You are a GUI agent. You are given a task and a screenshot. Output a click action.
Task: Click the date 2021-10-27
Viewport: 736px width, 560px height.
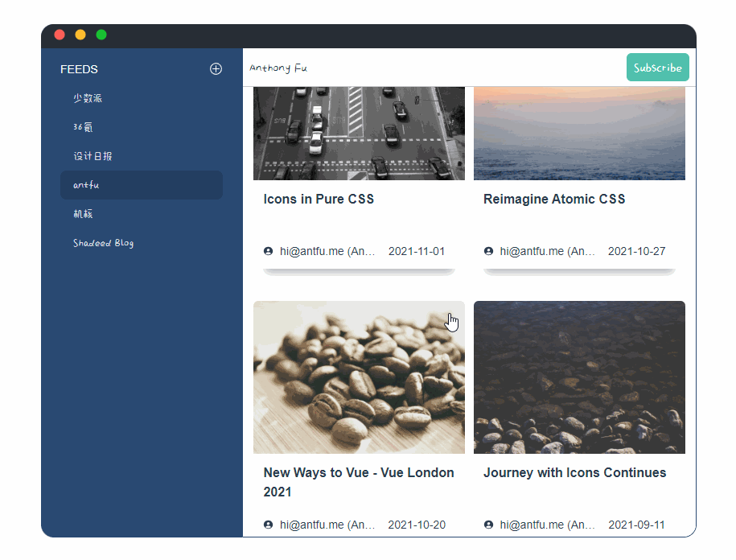pos(636,251)
